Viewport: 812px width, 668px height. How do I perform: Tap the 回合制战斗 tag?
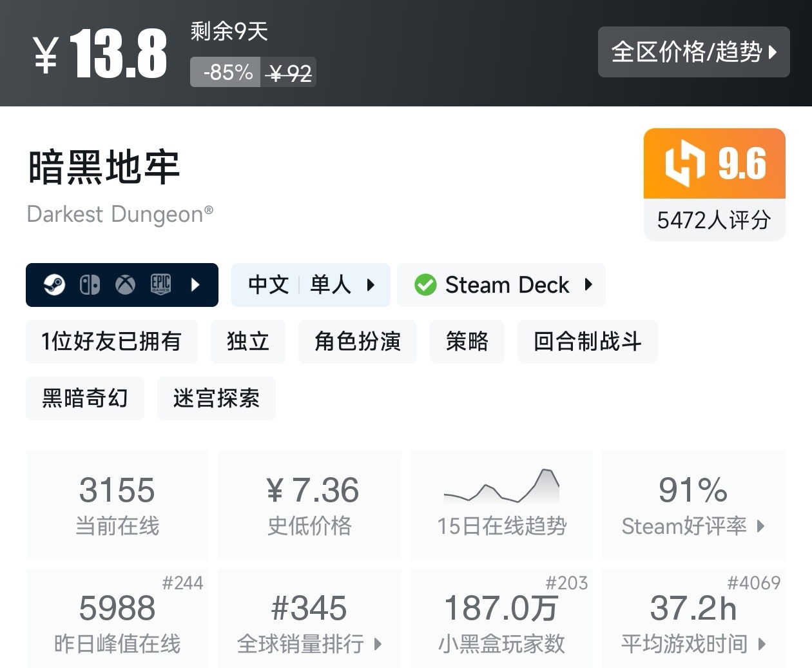587,341
